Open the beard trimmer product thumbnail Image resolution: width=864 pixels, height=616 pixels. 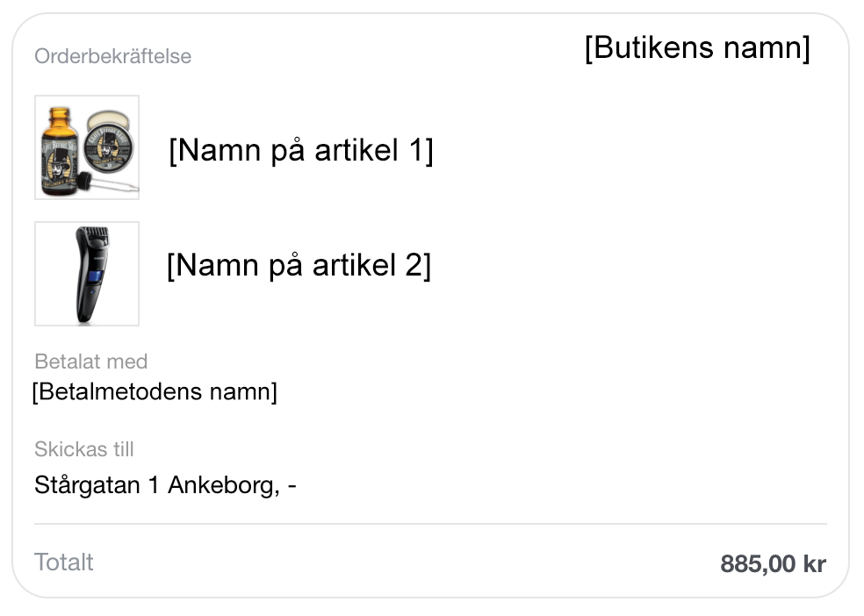click(87, 274)
